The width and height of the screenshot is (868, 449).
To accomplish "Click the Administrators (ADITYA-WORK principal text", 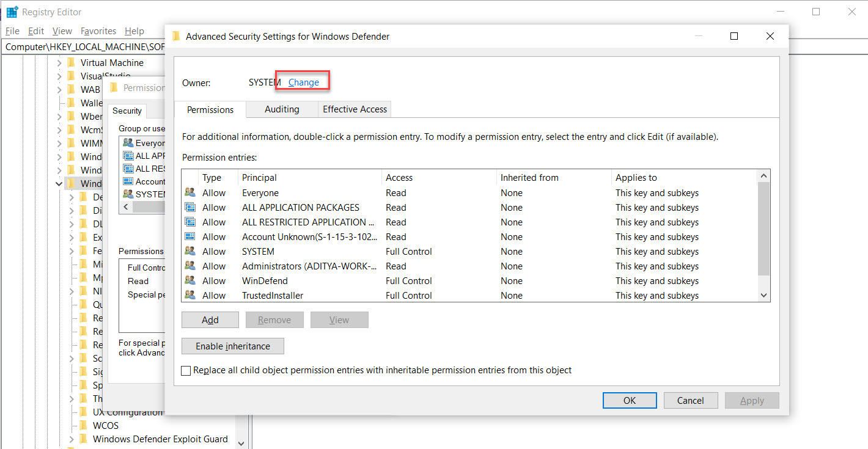I will [310, 266].
